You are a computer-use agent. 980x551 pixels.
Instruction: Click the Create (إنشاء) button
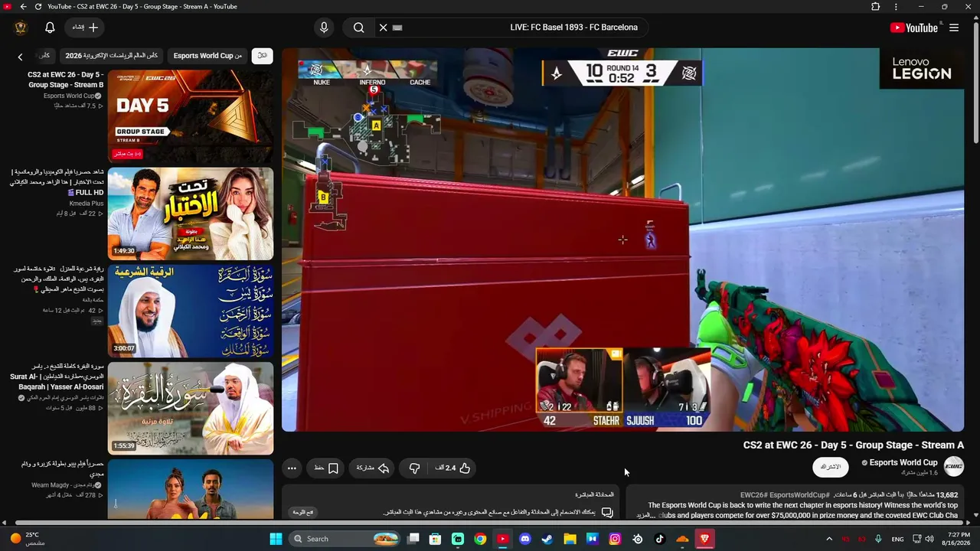[85, 28]
